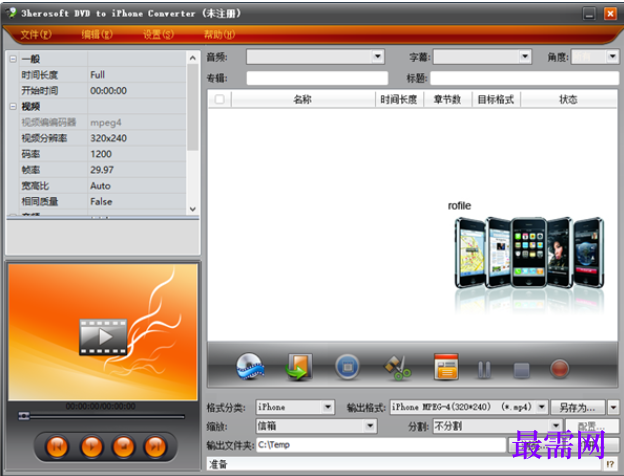Click the pause conversion icon

coord(484,370)
